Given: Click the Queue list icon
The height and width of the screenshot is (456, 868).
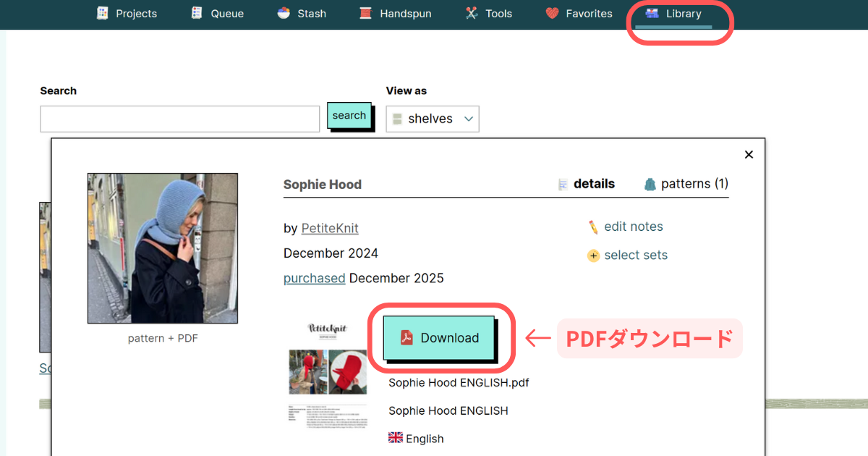Looking at the screenshot, I should (197, 13).
